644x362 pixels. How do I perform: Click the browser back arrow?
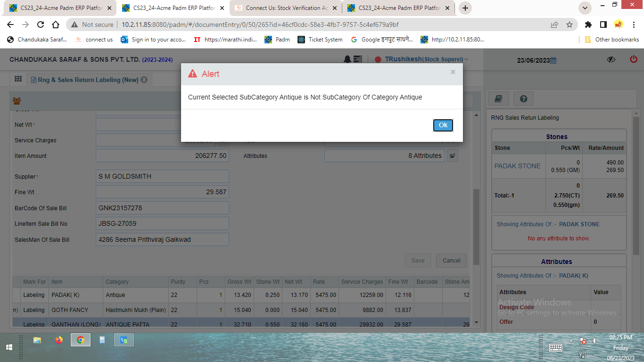click(11, 25)
